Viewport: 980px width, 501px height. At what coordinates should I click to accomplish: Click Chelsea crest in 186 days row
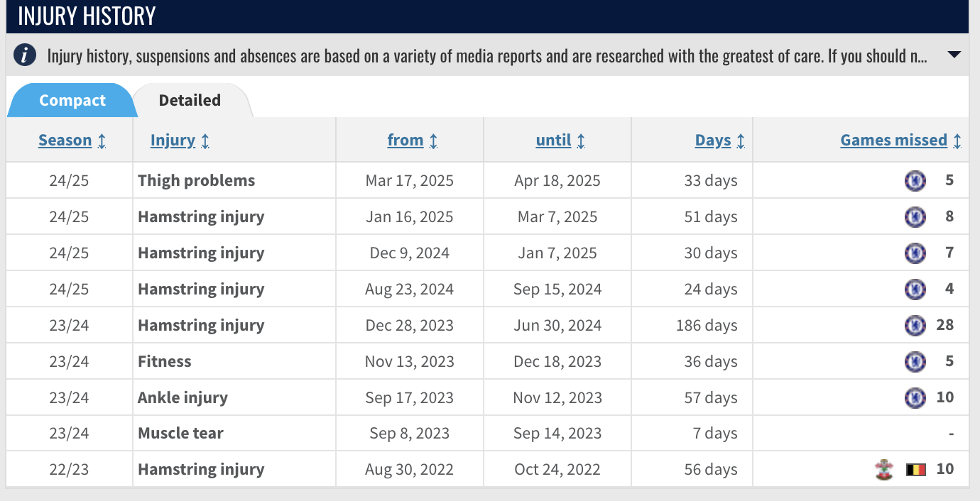(x=915, y=326)
